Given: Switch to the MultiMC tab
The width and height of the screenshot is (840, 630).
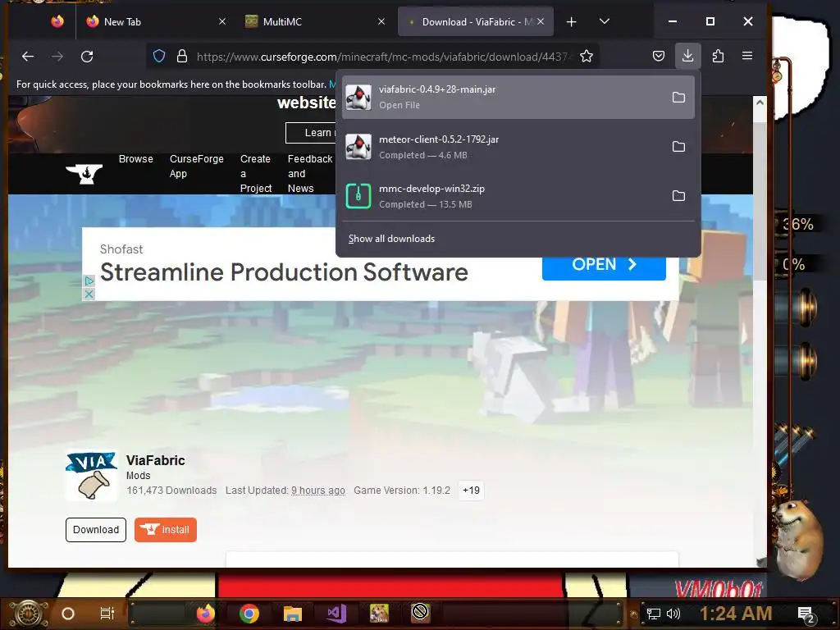Looking at the screenshot, I should coord(314,21).
